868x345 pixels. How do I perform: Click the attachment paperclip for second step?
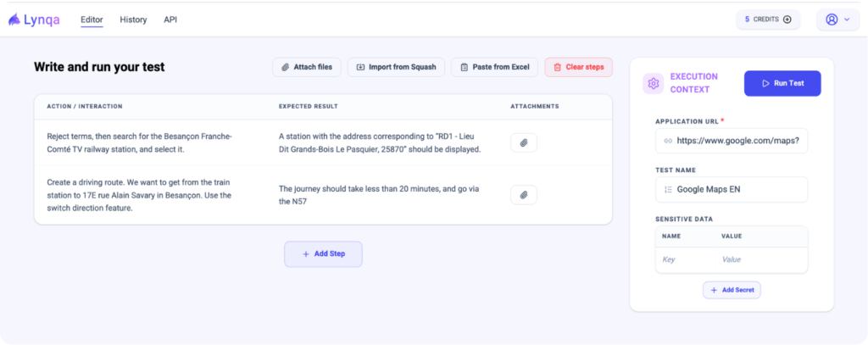click(523, 195)
